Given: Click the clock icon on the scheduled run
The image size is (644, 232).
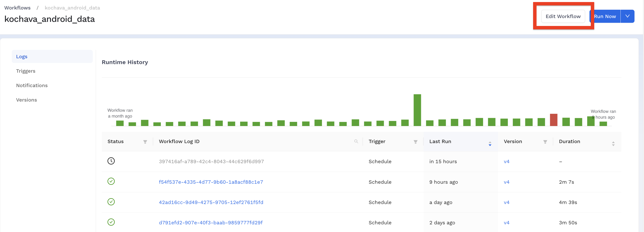Looking at the screenshot, I should coord(111,161).
